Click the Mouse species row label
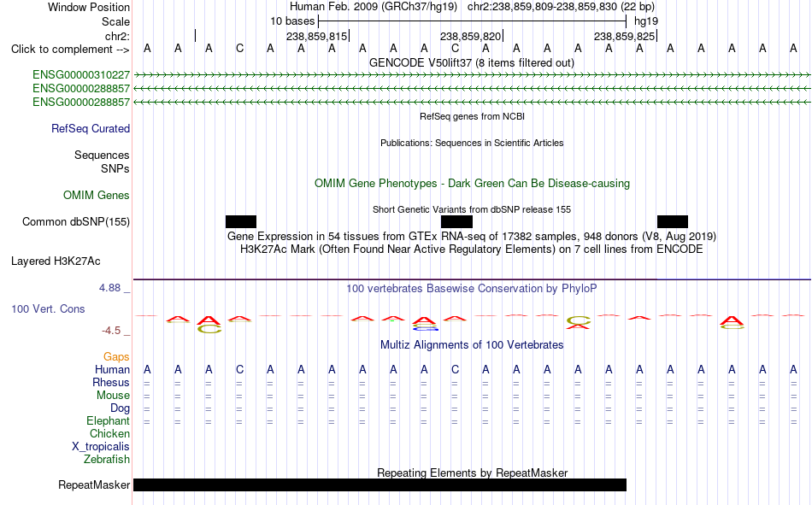Image resolution: width=812 pixels, height=505 pixels. (113, 395)
